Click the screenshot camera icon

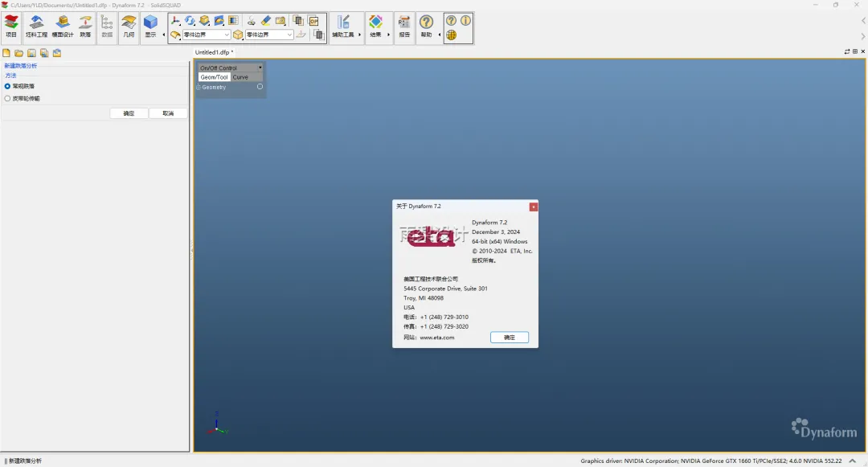[280, 21]
